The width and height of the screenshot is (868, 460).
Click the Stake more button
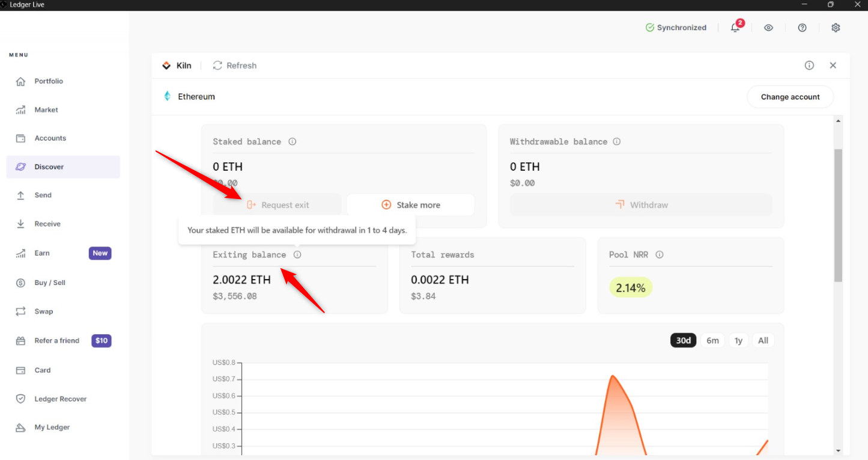411,205
